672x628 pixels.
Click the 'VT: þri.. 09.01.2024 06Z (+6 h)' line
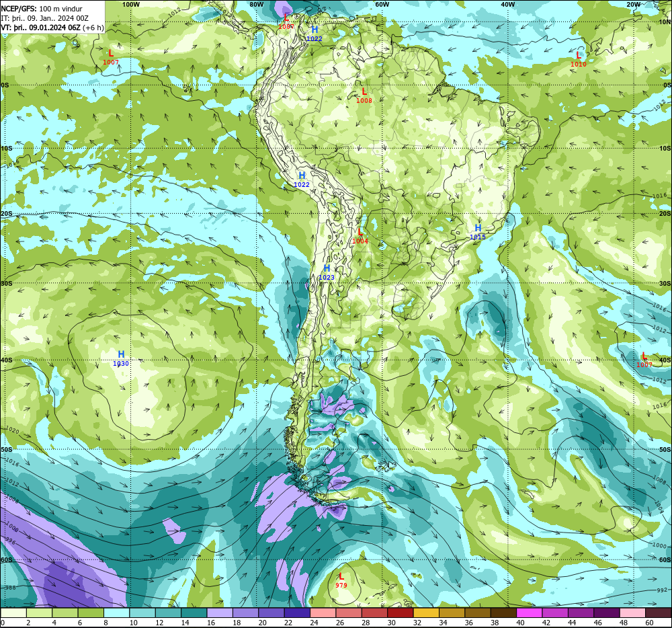52,28
